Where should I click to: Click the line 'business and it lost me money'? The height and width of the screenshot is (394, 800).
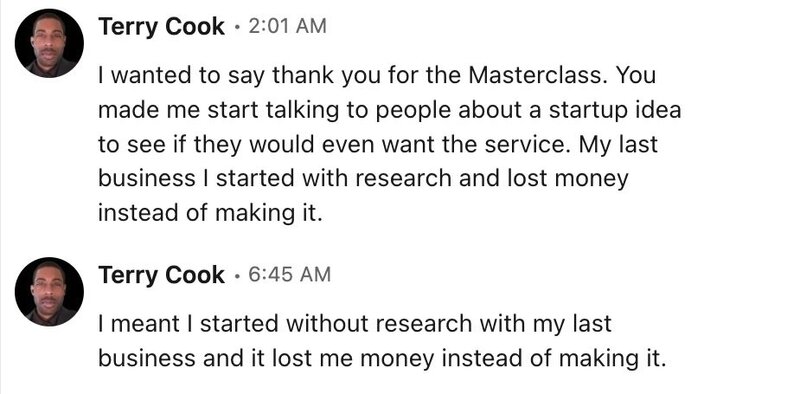(382, 359)
